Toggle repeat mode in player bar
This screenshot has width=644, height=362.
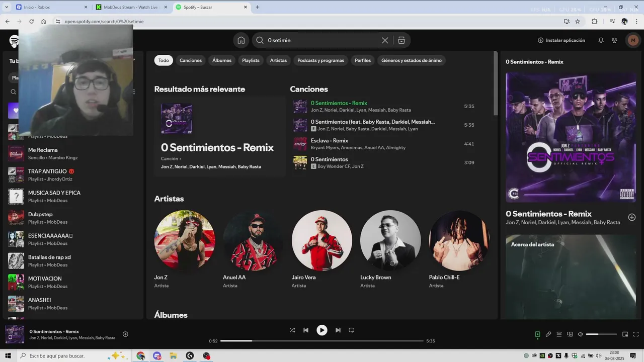[352, 330]
